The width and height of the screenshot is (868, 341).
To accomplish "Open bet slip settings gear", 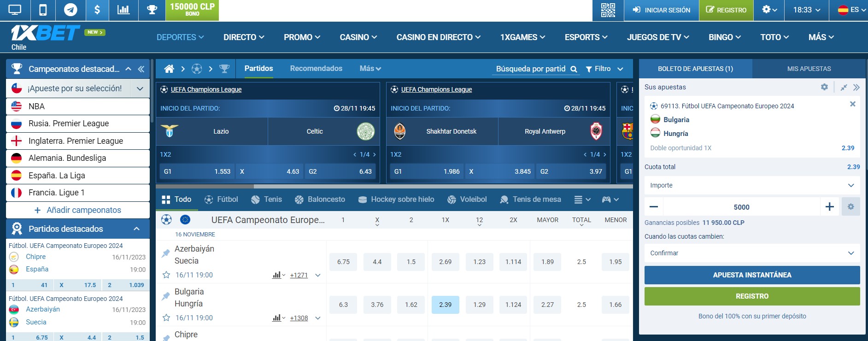I will pyautogui.click(x=824, y=87).
